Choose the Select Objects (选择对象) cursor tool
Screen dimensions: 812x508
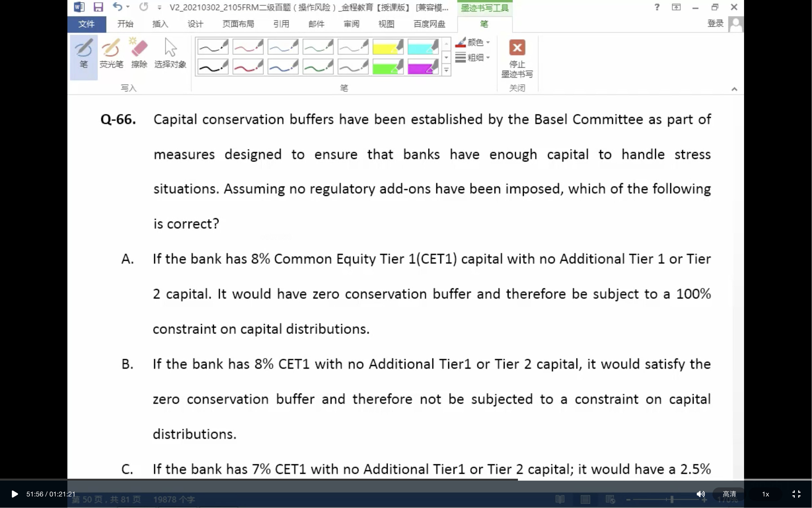pos(170,54)
